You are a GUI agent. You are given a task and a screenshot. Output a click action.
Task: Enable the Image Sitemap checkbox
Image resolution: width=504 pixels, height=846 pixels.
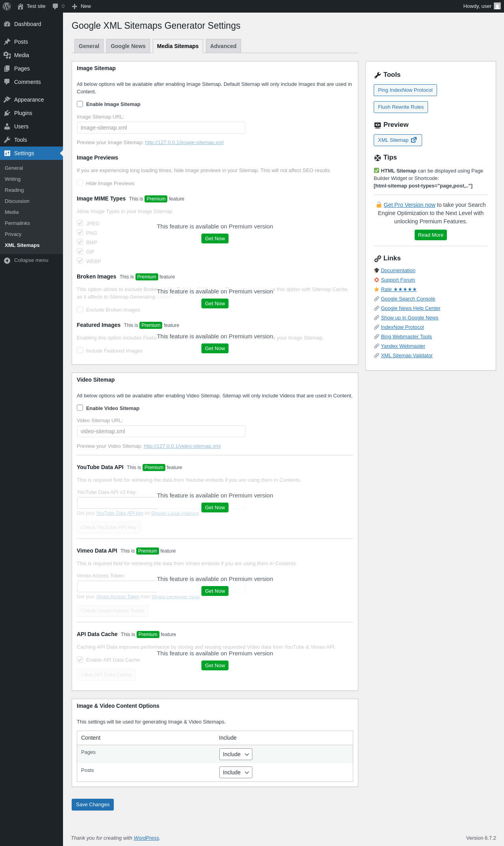point(80,104)
